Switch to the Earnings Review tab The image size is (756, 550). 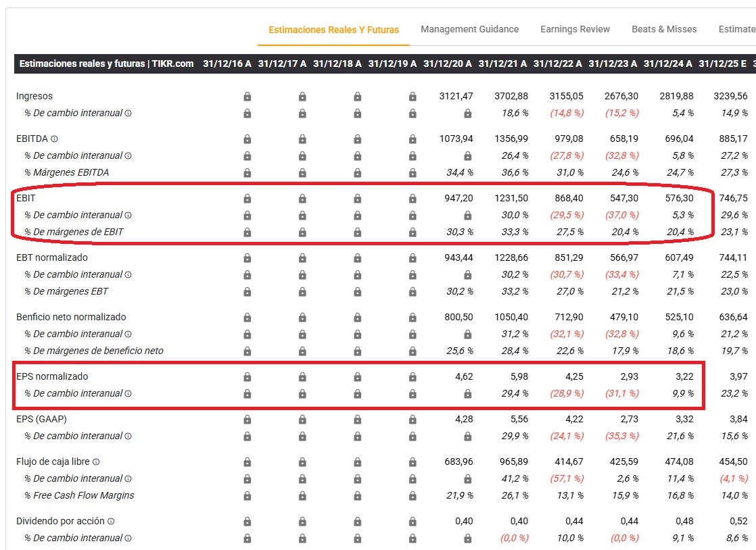(575, 29)
